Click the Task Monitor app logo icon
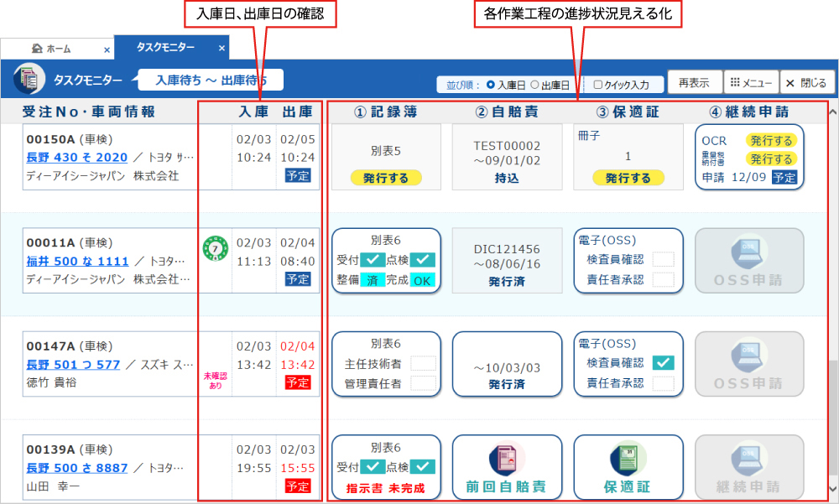 (29, 80)
